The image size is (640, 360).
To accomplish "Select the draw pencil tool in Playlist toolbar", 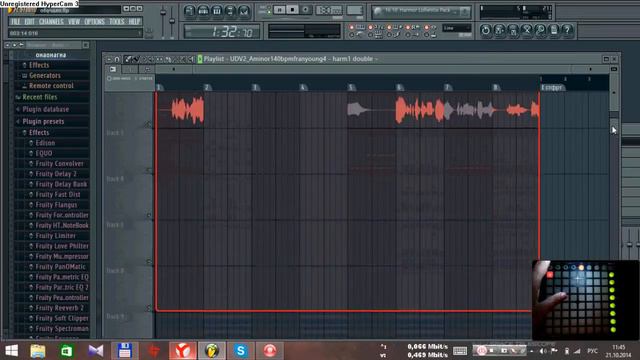I will point(128,60).
